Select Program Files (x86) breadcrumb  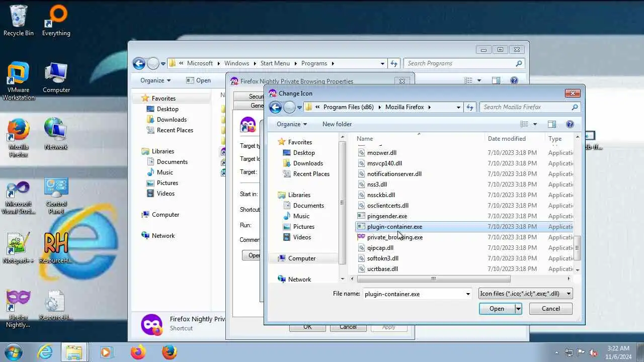pyautogui.click(x=348, y=107)
